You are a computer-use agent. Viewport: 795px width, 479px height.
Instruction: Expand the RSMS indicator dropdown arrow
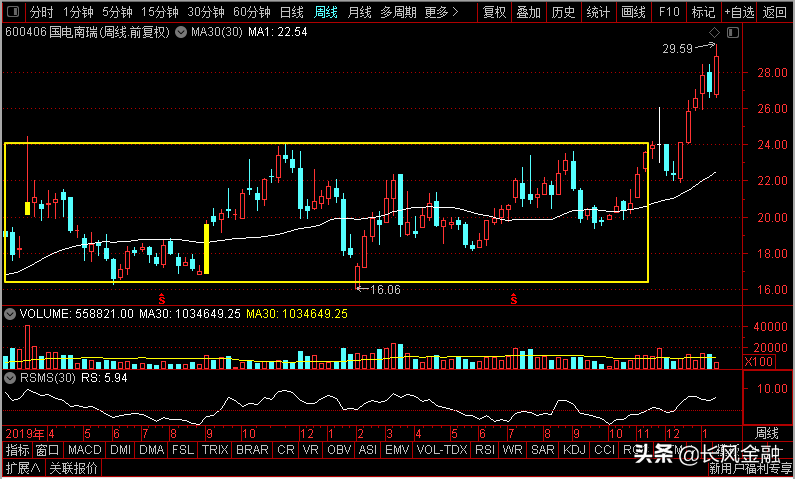coord(10,378)
